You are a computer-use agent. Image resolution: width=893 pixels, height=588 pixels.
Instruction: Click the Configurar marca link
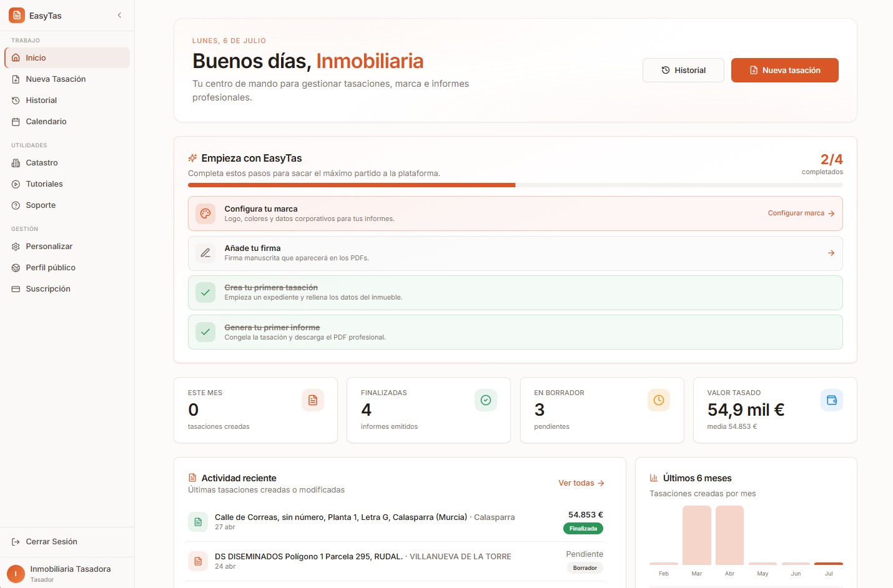point(801,213)
